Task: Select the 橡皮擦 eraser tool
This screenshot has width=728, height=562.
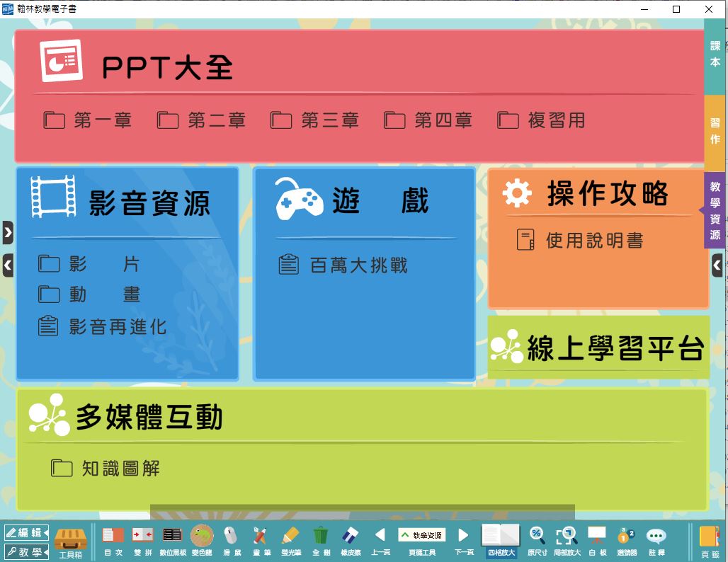Action: coord(351,540)
